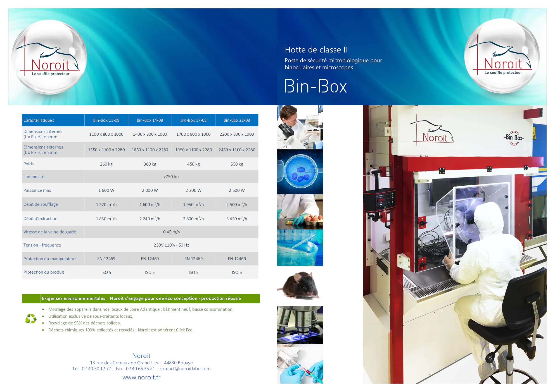
Task: Click the Noroit logo on the cabinet hood
Action: 432,130
